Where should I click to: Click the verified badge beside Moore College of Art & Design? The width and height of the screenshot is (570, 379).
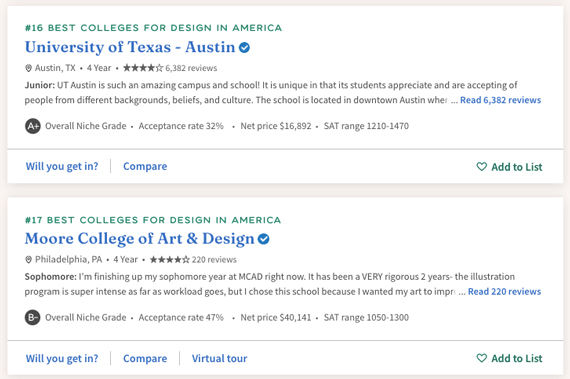click(264, 239)
